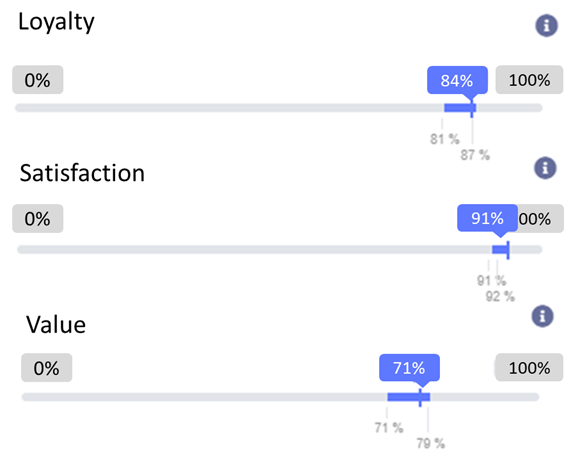This screenshot has width=571, height=460.
Task: Click the 71% Value score bubble
Action: pos(409,368)
